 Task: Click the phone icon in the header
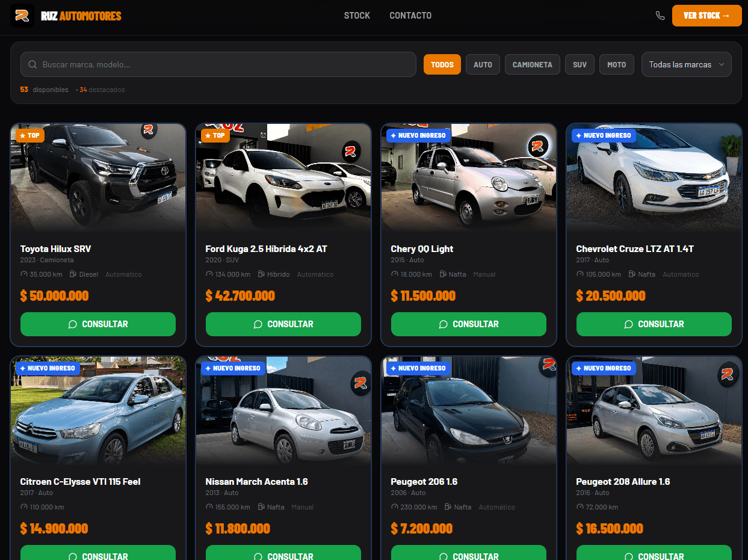point(660,16)
